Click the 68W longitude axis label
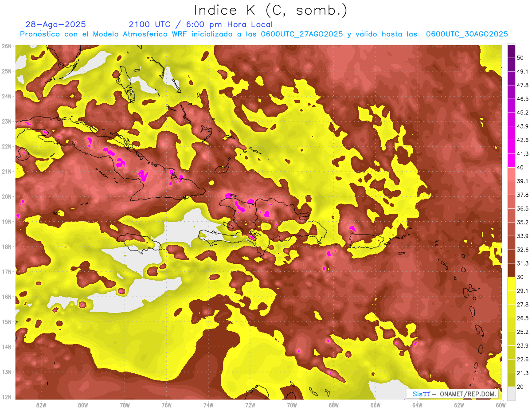The width and height of the screenshot is (532, 411). click(334, 405)
